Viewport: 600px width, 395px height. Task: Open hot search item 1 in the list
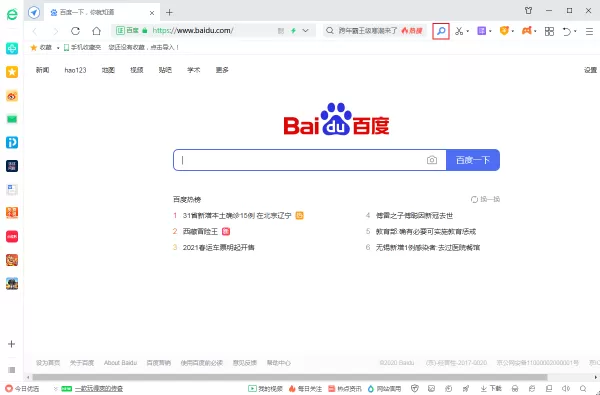tap(237, 215)
